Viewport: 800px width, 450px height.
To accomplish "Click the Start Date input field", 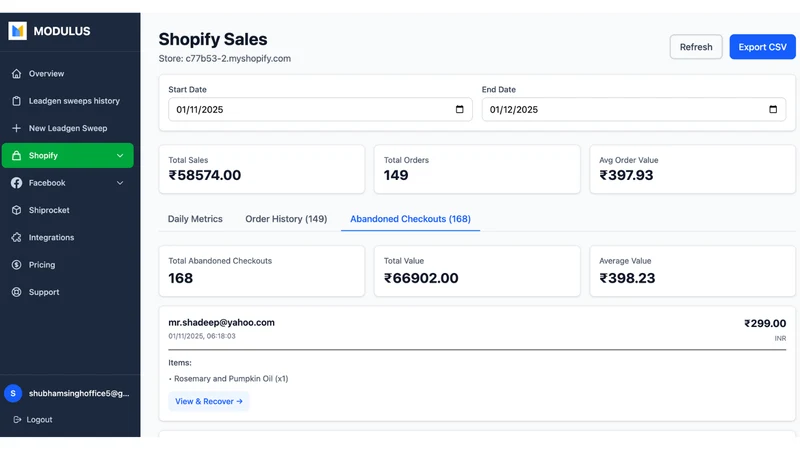I will pyautogui.click(x=320, y=109).
